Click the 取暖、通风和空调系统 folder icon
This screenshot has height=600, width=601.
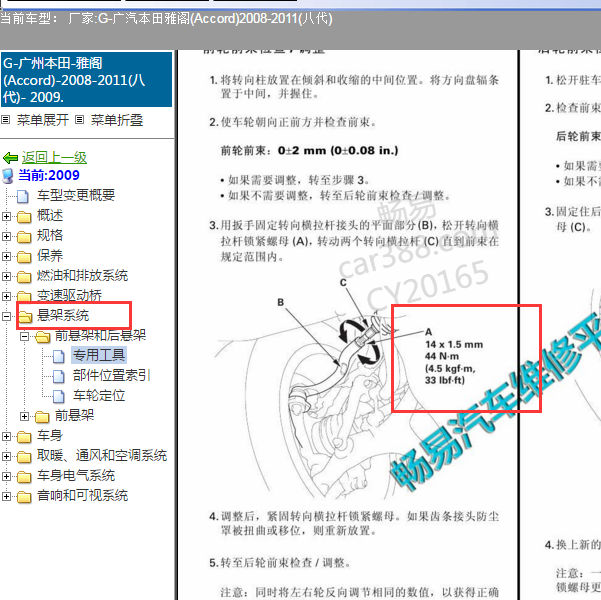24,457
